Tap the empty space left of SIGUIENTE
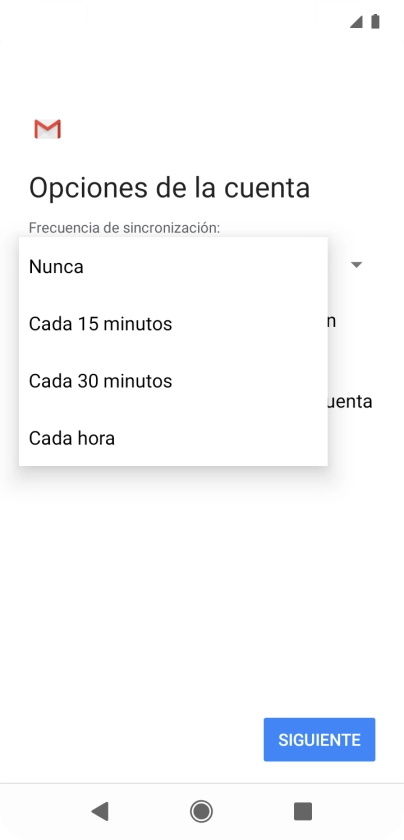Image resolution: width=404 pixels, height=840 pixels. coord(131,740)
